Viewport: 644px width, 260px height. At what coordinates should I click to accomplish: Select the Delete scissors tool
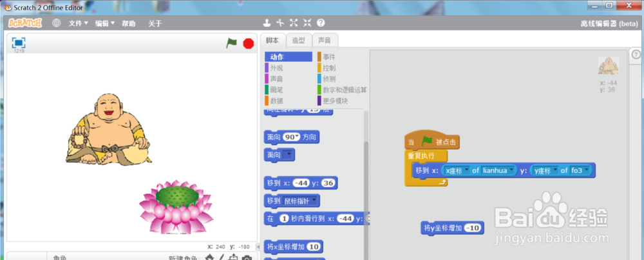[x=281, y=23]
